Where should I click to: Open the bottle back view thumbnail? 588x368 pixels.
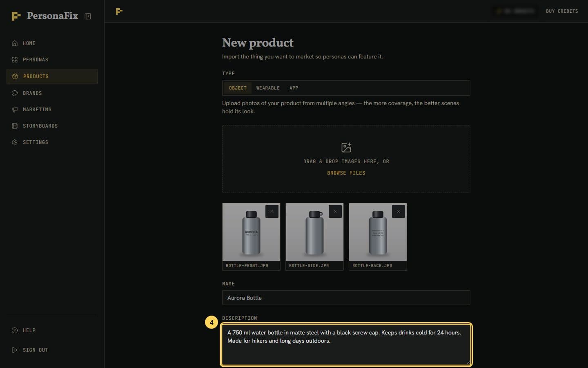[378, 232]
